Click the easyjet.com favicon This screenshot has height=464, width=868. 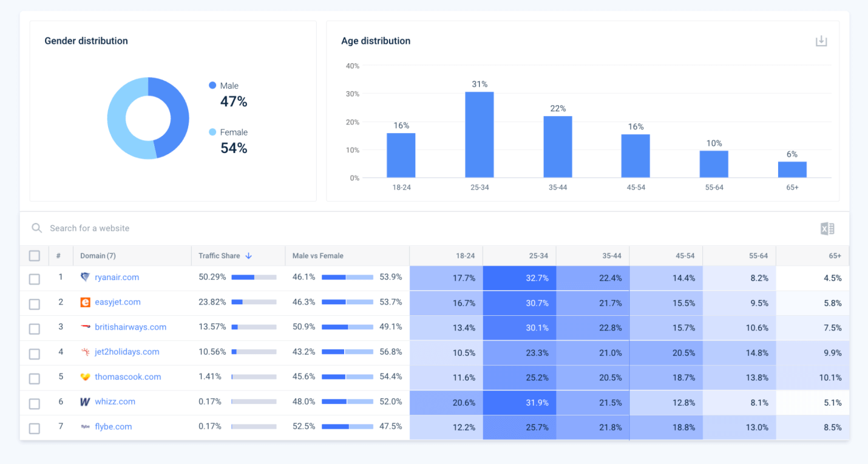click(85, 302)
